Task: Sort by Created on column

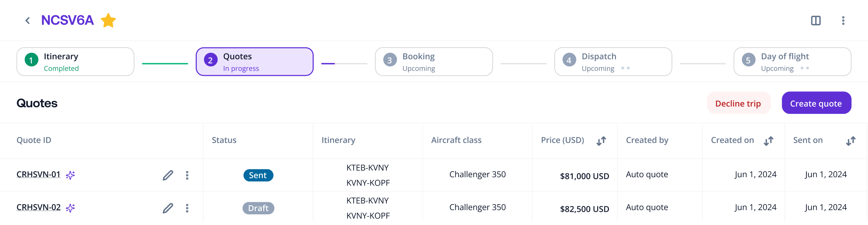Action: point(768,141)
